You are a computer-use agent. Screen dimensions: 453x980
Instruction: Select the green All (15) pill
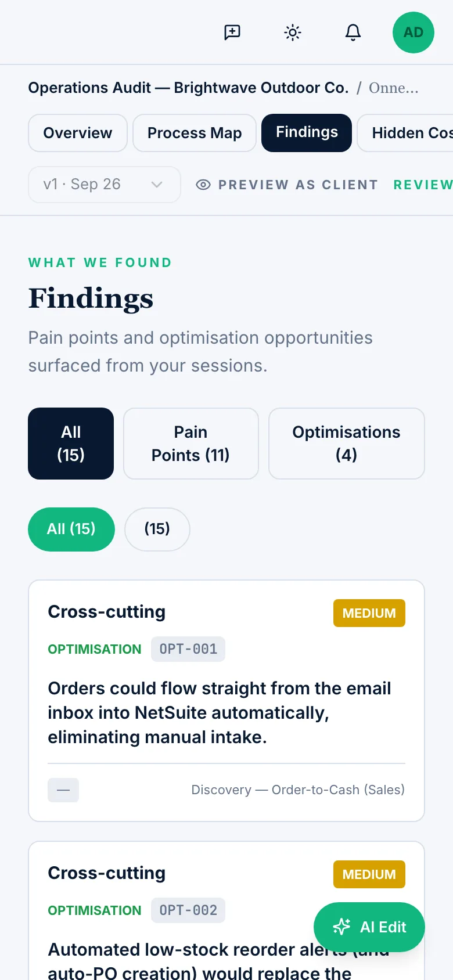71,529
